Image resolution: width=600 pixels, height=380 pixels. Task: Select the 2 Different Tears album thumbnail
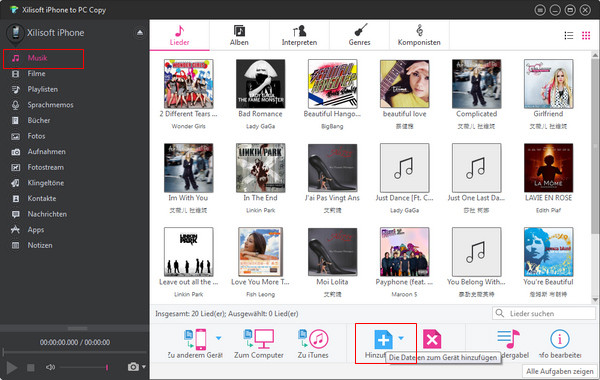click(x=189, y=84)
